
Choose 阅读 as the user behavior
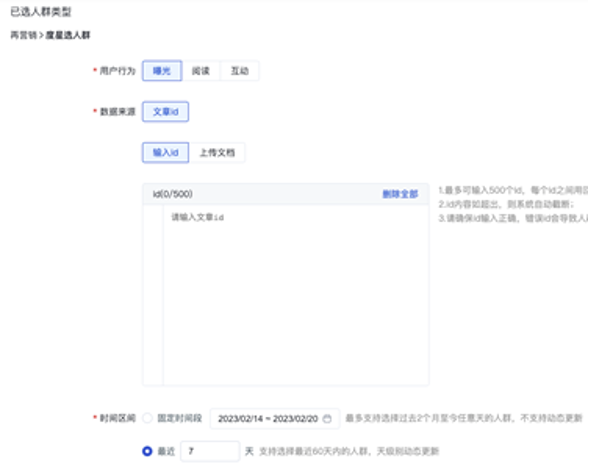(x=201, y=71)
